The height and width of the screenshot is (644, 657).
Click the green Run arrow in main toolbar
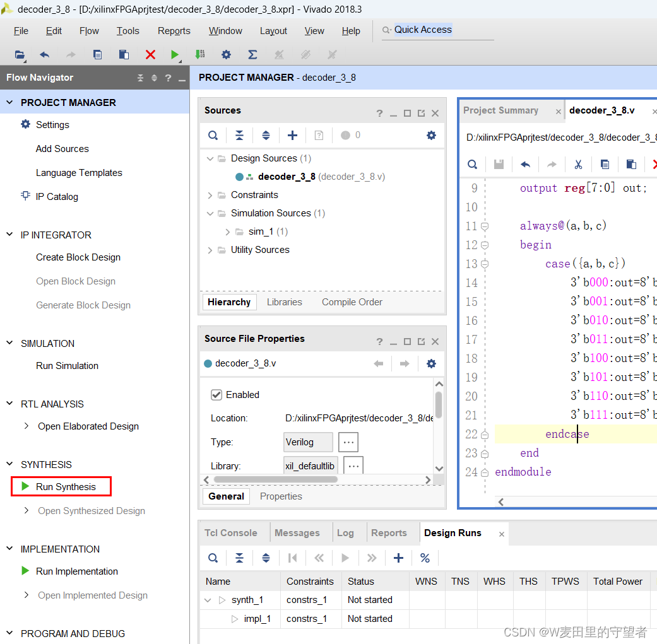coord(175,54)
